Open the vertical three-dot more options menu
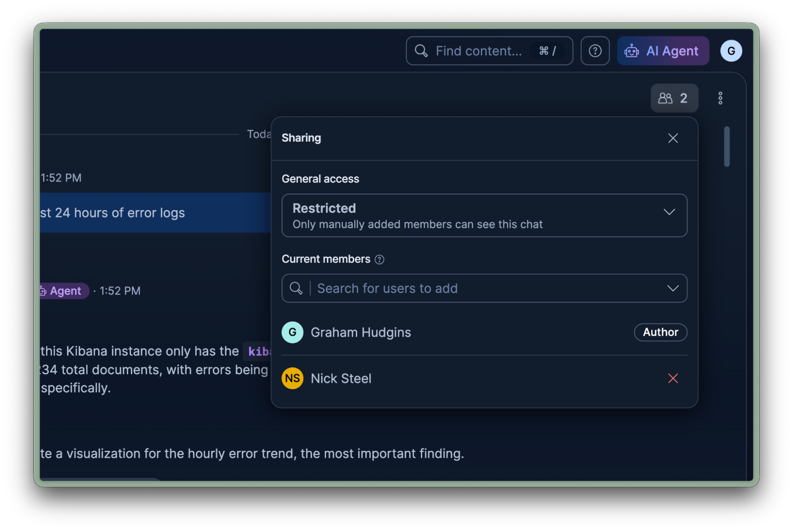793x532 pixels. coord(720,98)
